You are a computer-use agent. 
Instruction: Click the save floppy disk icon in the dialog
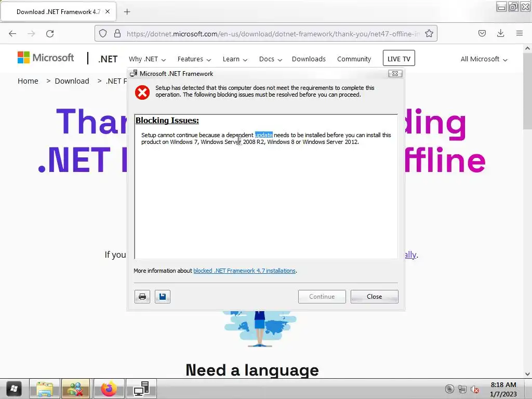pyautogui.click(x=163, y=297)
